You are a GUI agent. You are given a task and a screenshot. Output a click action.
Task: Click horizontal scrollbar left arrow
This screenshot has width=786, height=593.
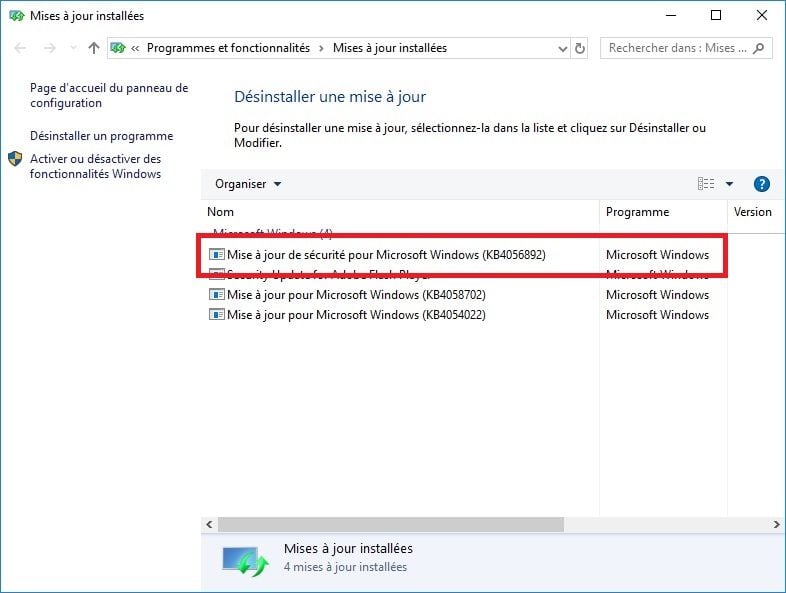point(209,524)
